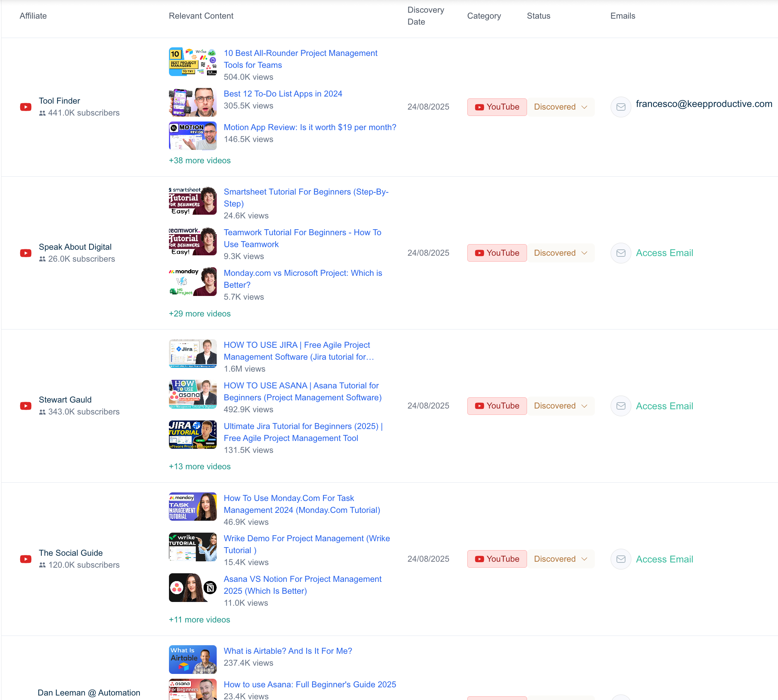Screen dimensions: 778x700
Task: Open Motion App Review video link
Action: pos(310,127)
